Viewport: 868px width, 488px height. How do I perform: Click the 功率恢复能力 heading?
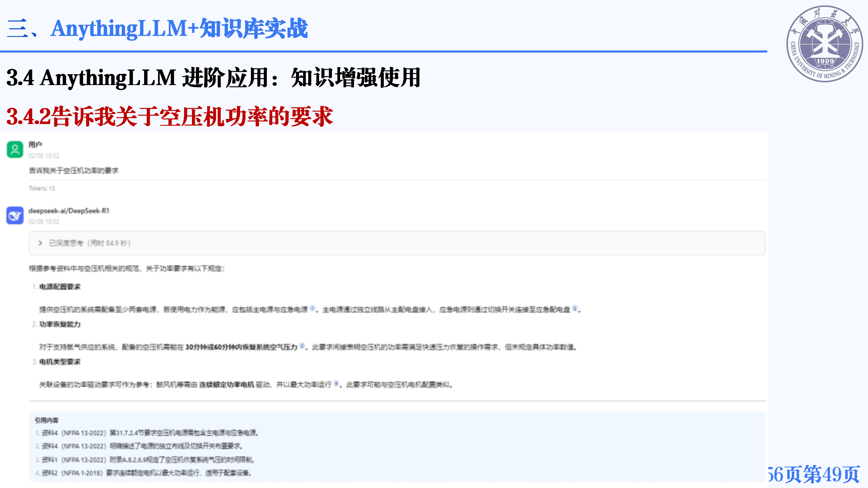pyautogui.click(x=60, y=324)
